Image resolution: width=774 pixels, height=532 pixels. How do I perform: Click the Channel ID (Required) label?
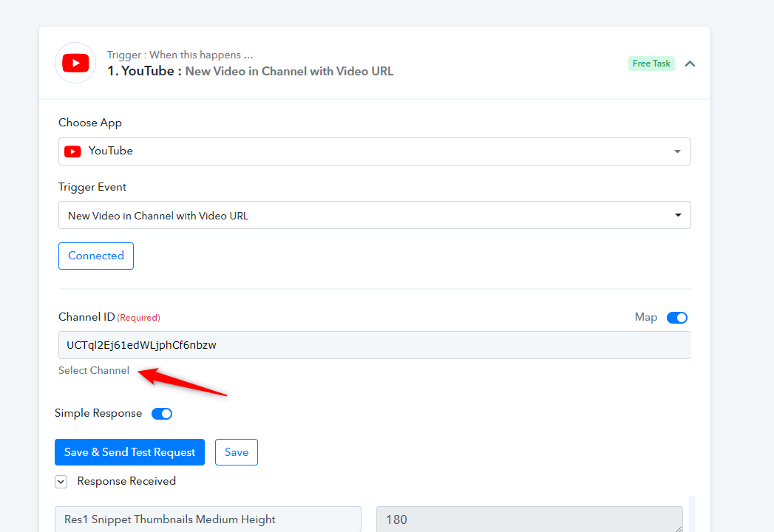point(109,317)
